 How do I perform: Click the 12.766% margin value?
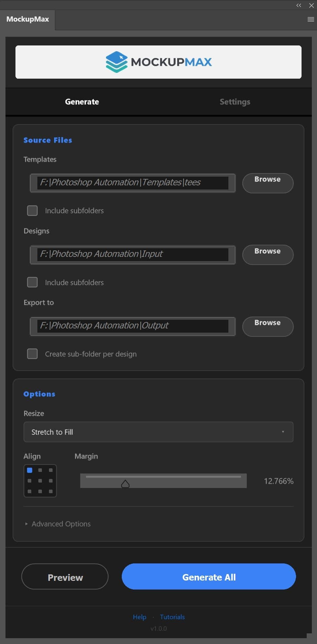click(279, 481)
